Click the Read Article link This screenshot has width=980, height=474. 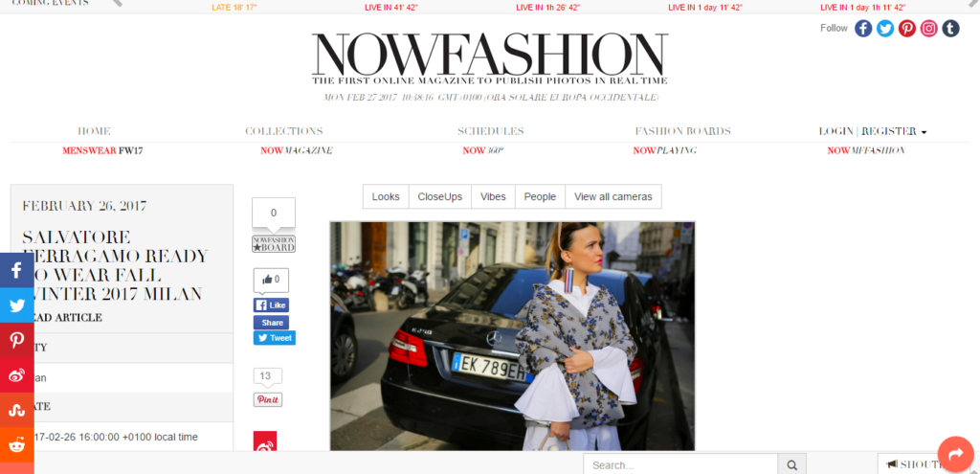click(x=62, y=318)
